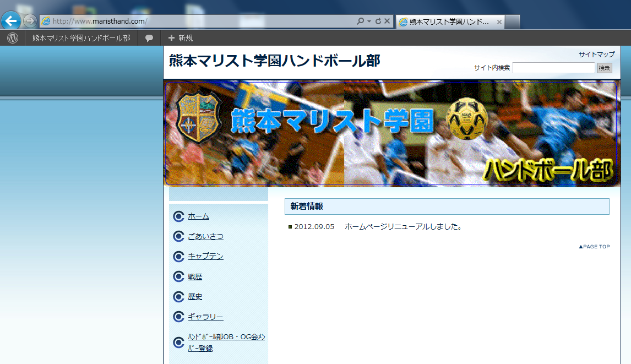This screenshot has width=631, height=364.
Task: Open the site name menu in the admin bar
Action: pos(81,38)
